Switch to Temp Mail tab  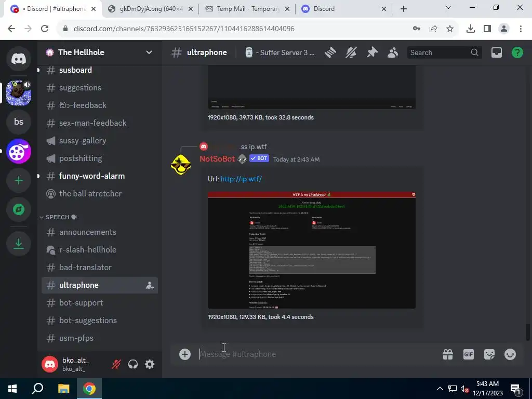coord(247,9)
